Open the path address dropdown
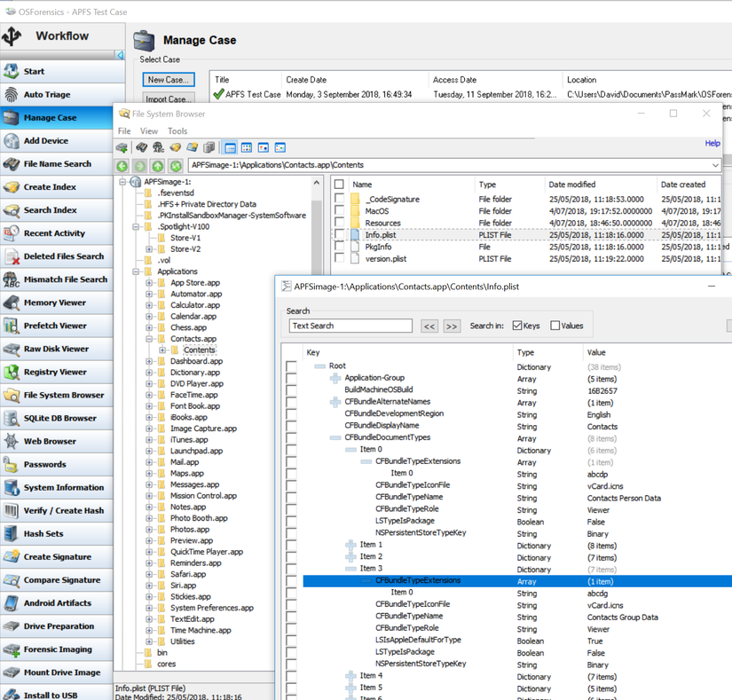This screenshot has width=732, height=700. point(715,165)
